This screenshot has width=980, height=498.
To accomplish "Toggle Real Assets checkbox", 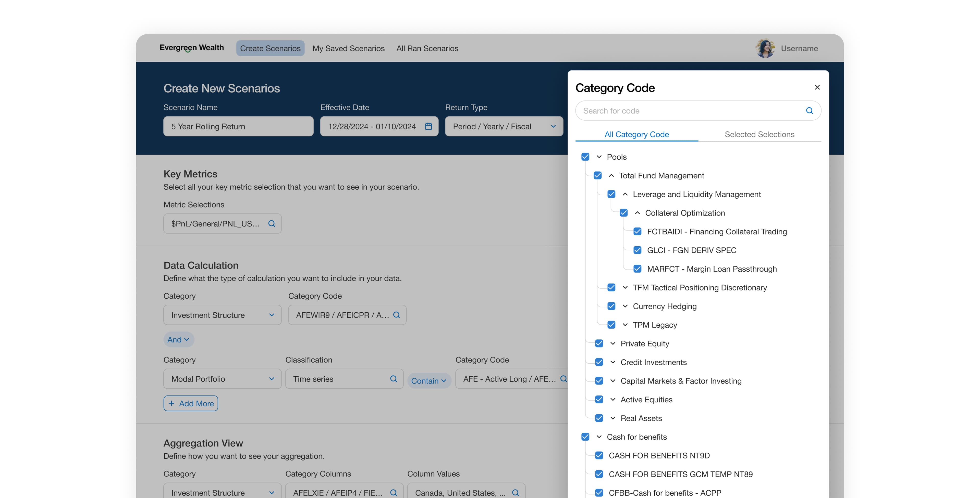I will click(599, 418).
